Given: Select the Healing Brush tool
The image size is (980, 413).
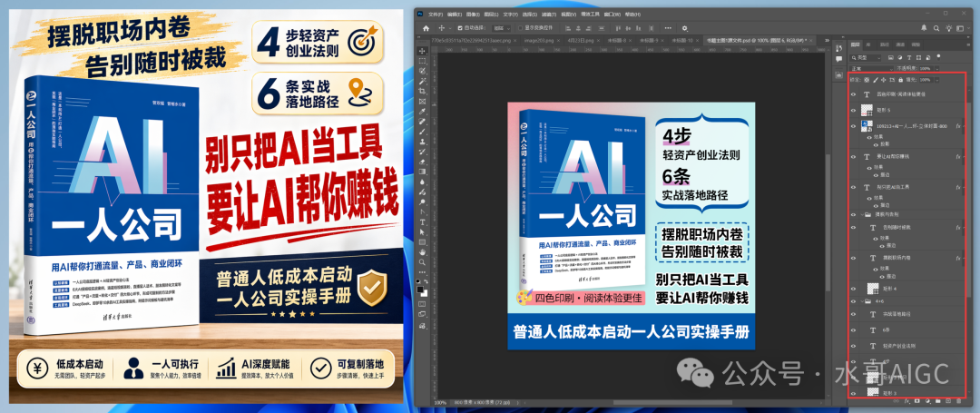Looking at the screenshot, I should tap(422, 122).
